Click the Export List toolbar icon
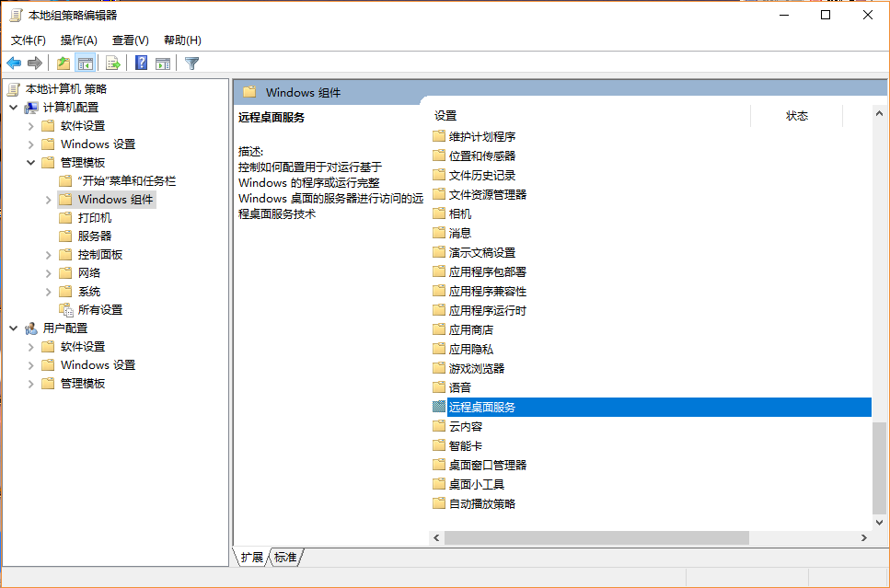The image size is (890, 588). tap(113, 63)
